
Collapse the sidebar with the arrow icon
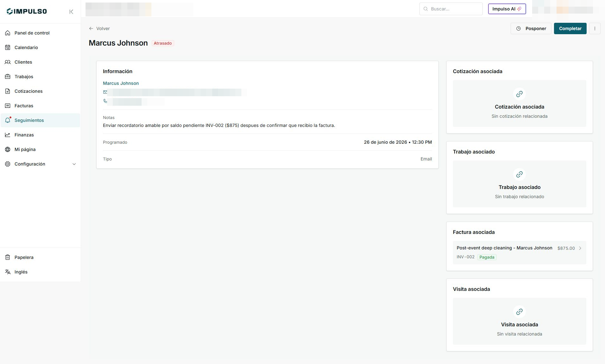tap(71, 12)
